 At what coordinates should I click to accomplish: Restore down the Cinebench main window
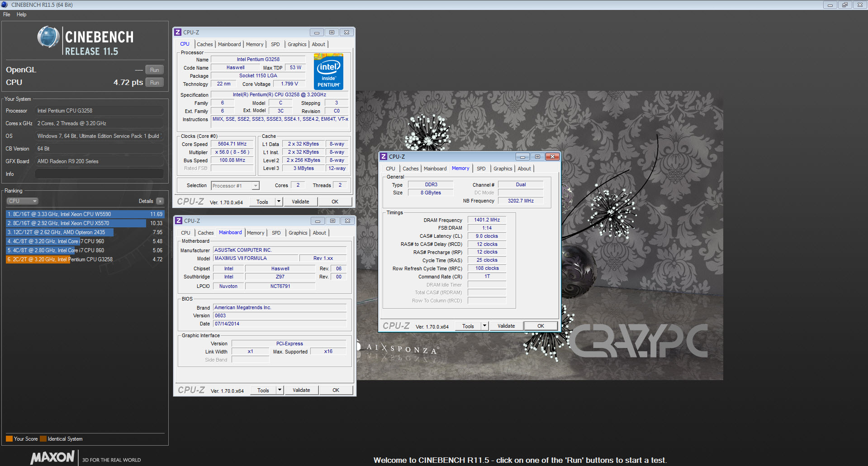[x=844, y=5]
